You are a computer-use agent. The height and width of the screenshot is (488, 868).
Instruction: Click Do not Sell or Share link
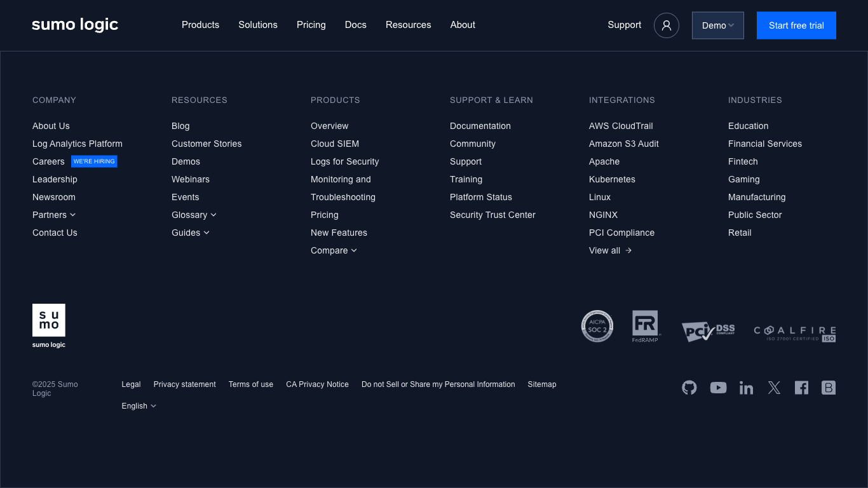(438, 384)
